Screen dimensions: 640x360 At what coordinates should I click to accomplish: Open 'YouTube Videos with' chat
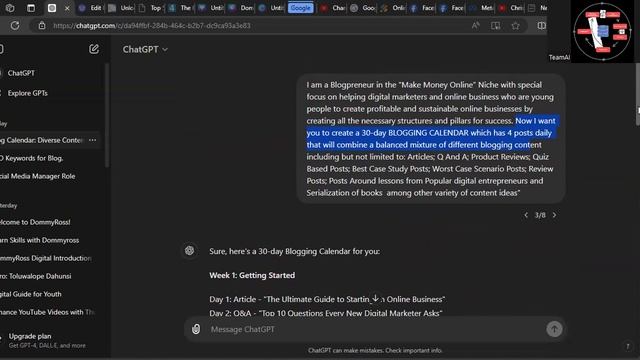(47, 312)
